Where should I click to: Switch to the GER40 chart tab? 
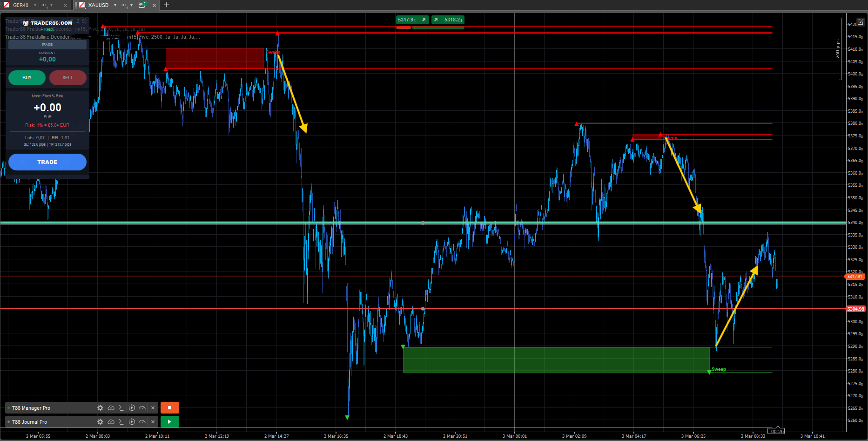pyautogui.click(x=20, y=5)
